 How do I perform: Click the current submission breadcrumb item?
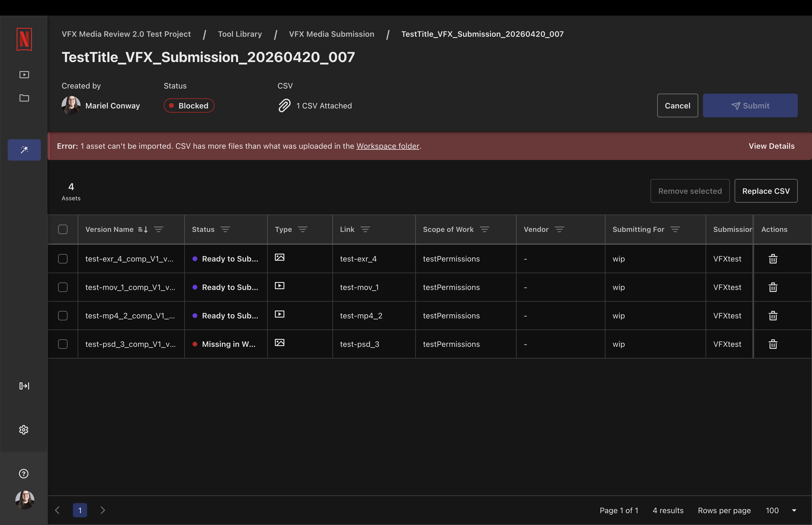pos(482,34)
